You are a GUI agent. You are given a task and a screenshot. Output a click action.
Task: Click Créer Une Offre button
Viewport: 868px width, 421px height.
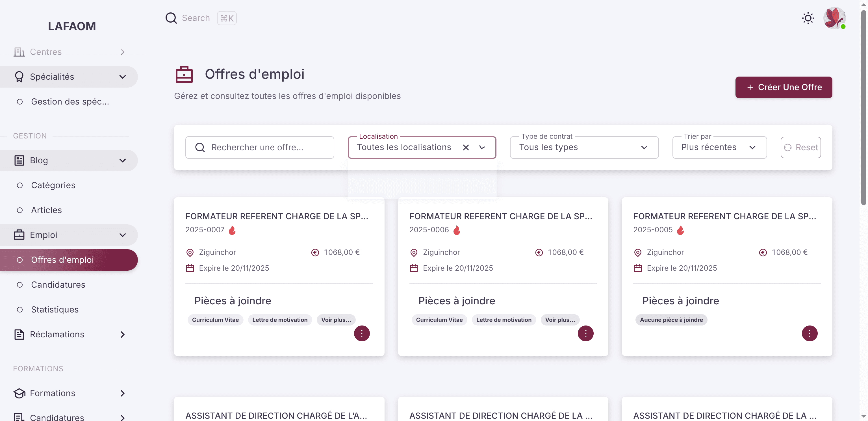coord(784,87)
